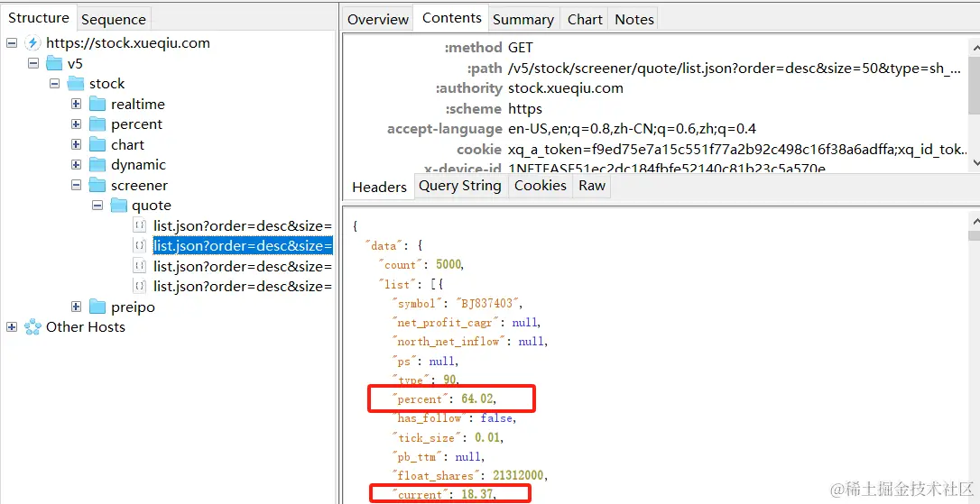980x504 pixels.
Task: Click the realtime folder icon
Action: pyautogui.click(x=97, y=105)
